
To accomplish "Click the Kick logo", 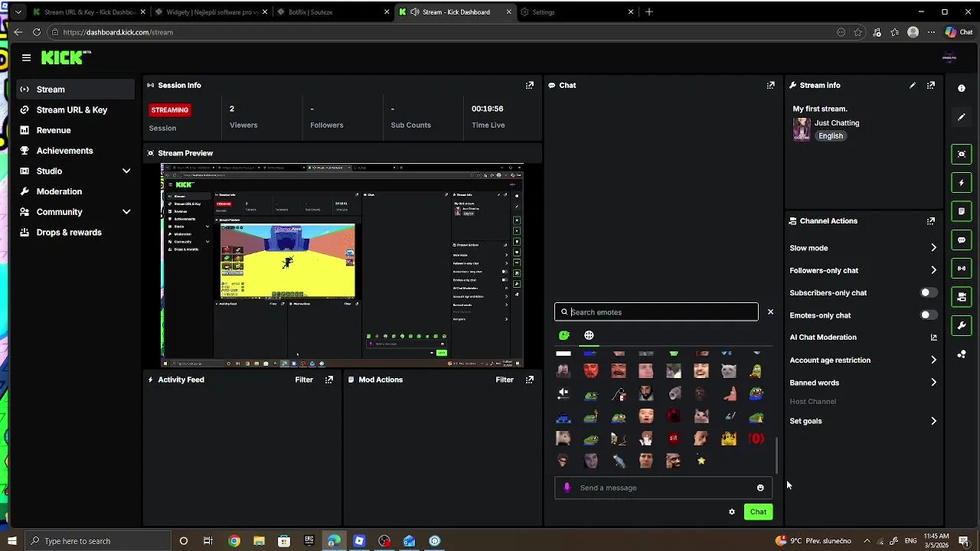I will (66, 57).
